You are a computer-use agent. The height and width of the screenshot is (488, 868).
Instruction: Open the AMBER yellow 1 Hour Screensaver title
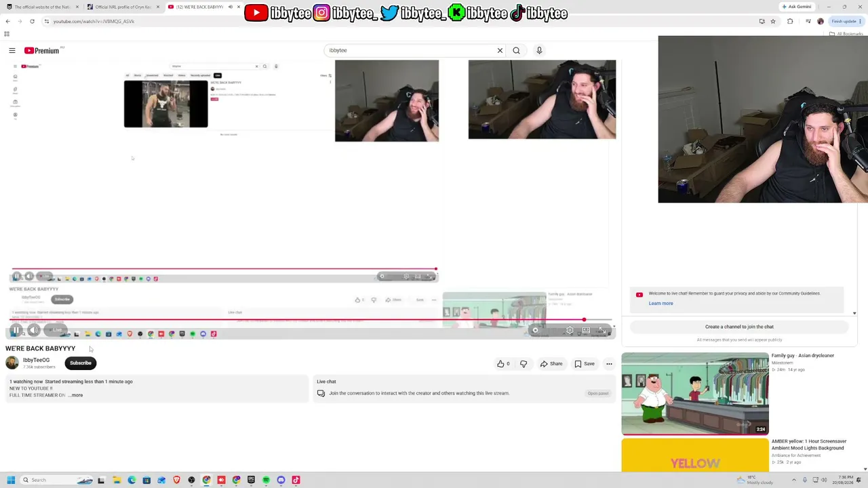click(808, 445)
